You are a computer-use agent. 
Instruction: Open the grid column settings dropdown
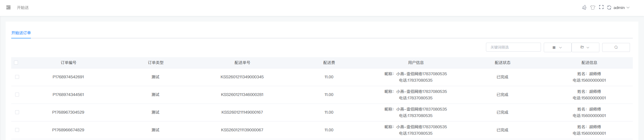tap(557, 47)
